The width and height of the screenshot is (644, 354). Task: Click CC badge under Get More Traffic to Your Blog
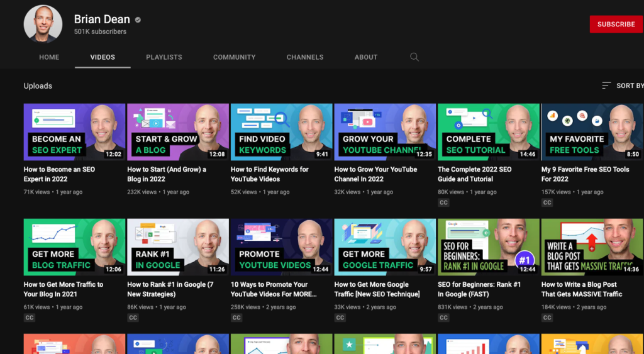[x=30, y=318]
